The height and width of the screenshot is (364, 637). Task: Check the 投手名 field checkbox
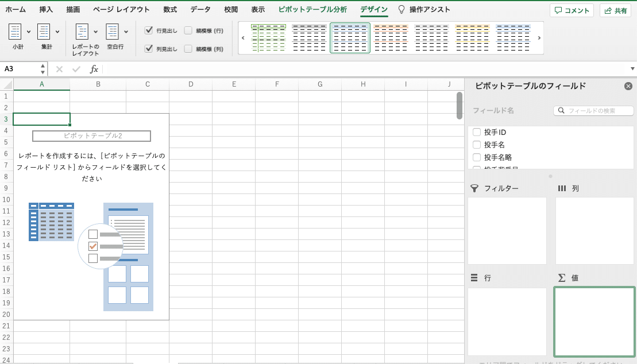pos(477,145)
